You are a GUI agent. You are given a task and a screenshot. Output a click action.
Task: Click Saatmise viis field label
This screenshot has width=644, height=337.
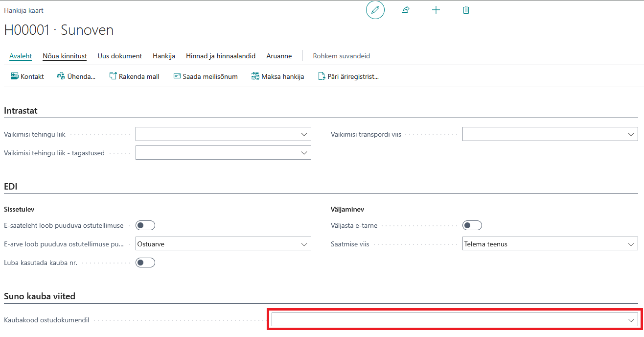click(x=350, y=244)
